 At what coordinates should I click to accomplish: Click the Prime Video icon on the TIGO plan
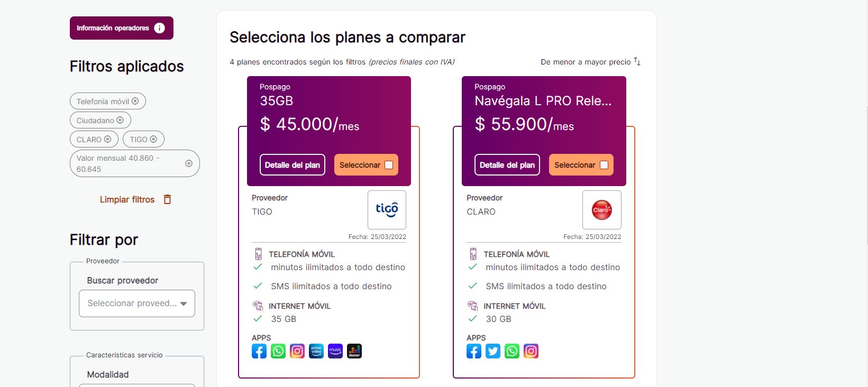click(x=316, y=351)
